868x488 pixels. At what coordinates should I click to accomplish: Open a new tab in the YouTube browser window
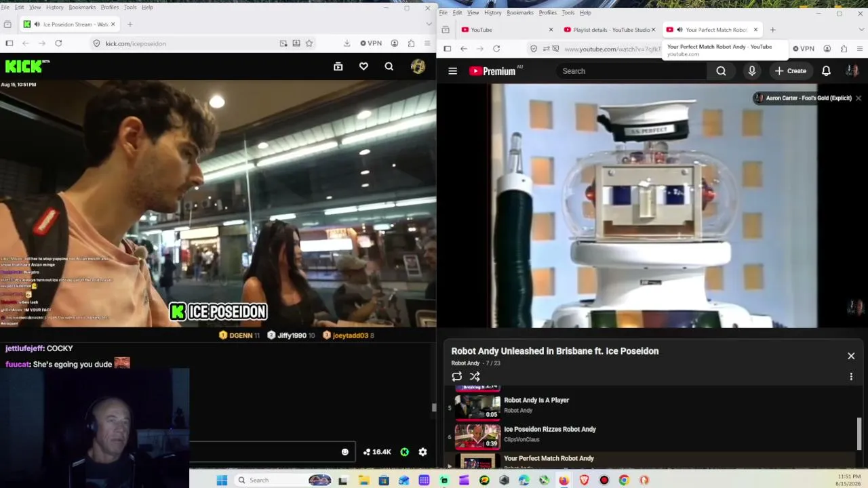click(x=772, y=30)
